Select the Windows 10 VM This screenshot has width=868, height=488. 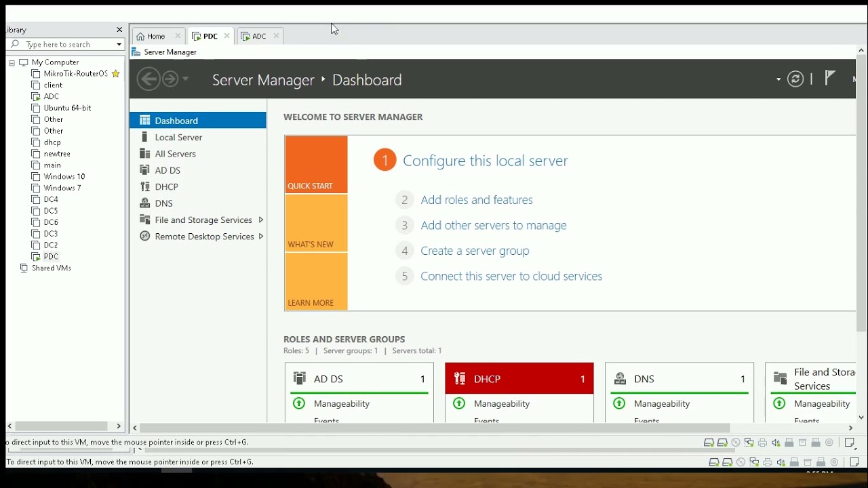click(64, 177)
